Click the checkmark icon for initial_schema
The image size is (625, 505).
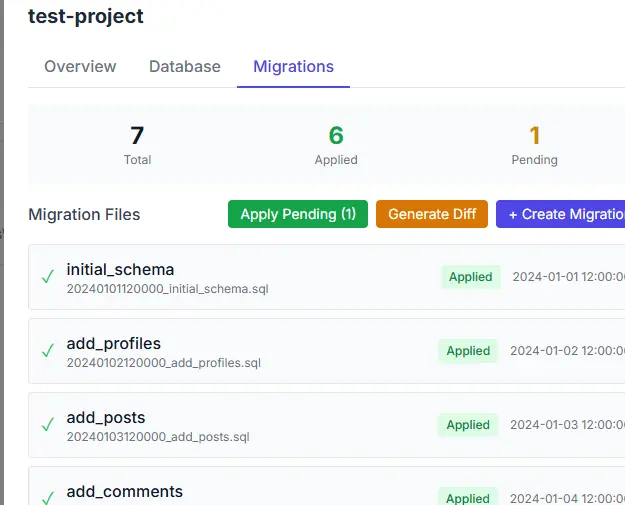(48, 277)
